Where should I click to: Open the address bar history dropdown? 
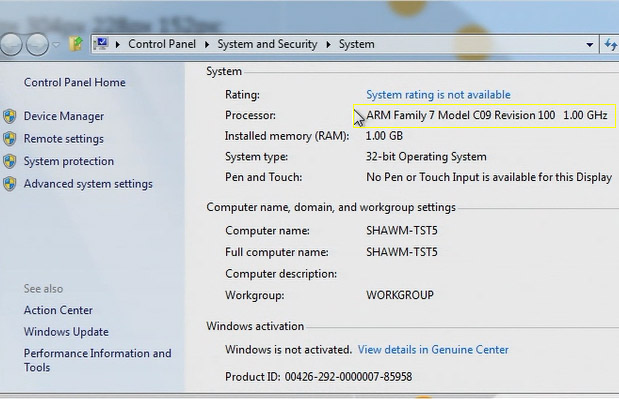pyautogui.click(x=589, y=45)
